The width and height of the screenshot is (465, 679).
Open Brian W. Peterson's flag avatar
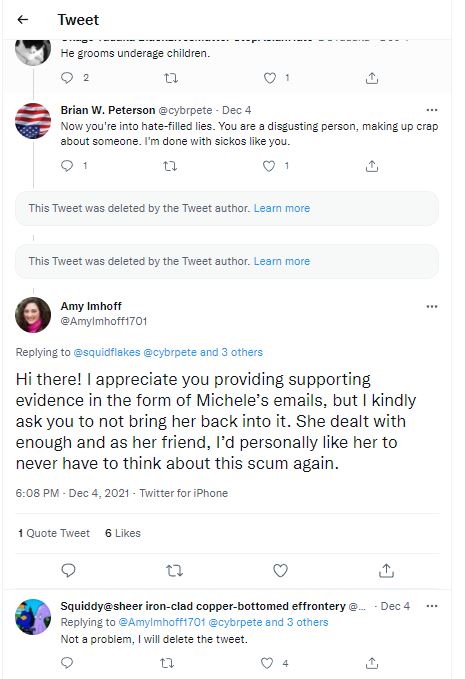coord(33,121)
